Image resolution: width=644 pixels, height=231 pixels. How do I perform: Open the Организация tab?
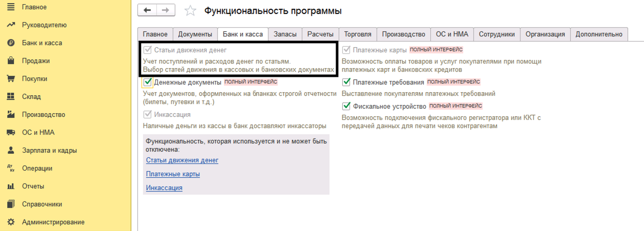pos(545,34)
